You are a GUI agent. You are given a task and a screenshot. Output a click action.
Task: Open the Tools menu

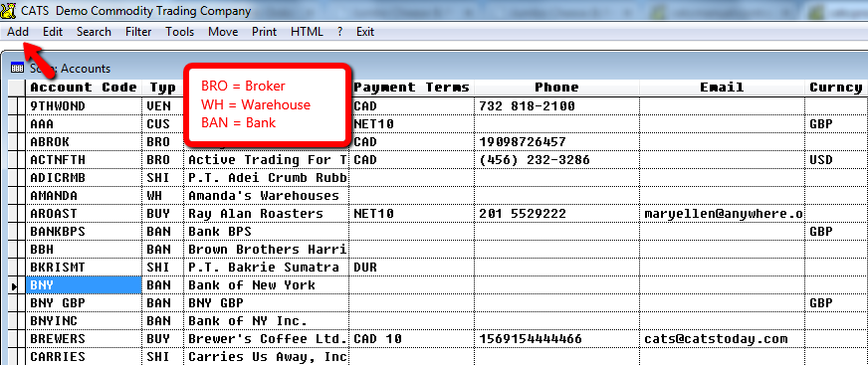click(179, 32)
